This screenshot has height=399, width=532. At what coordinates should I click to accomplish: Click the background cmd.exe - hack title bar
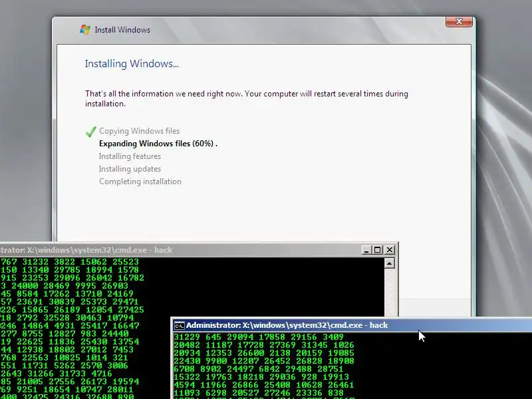click(x=198, y=250)
